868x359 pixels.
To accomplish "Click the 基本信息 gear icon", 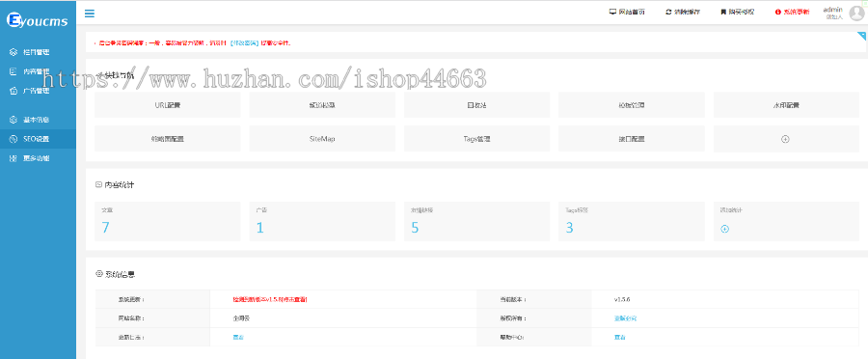I will tap(14, 120).
